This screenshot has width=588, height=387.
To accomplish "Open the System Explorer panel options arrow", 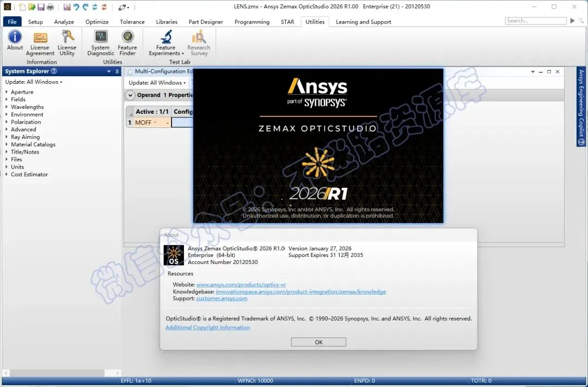I will [x=109, y=71].
